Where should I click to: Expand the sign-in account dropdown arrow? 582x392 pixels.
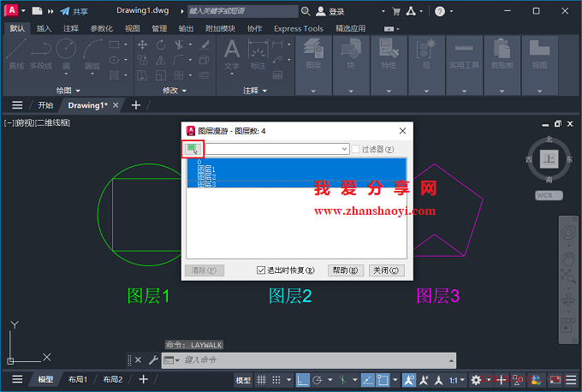click(383, 11)
